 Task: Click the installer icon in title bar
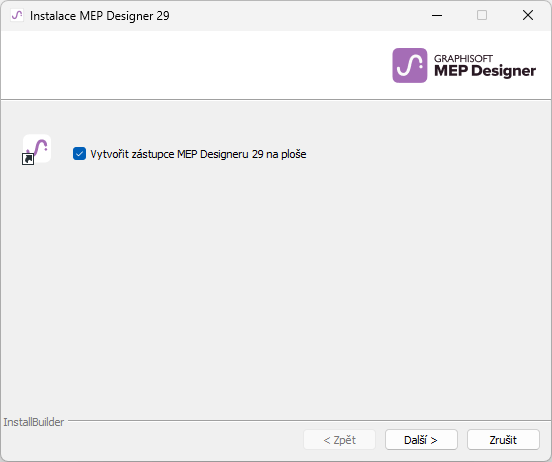point(17,15)
